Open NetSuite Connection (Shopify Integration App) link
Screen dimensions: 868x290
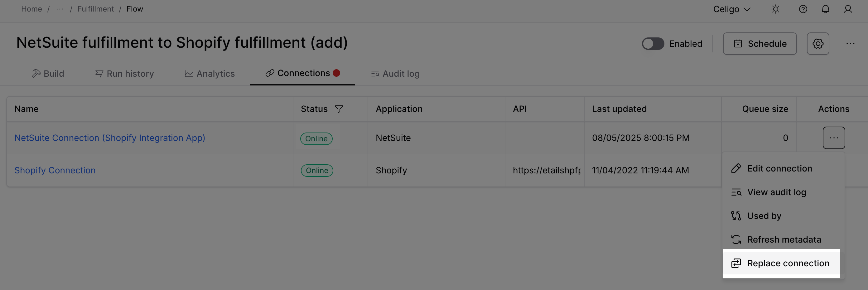click(x=110, y=138)
